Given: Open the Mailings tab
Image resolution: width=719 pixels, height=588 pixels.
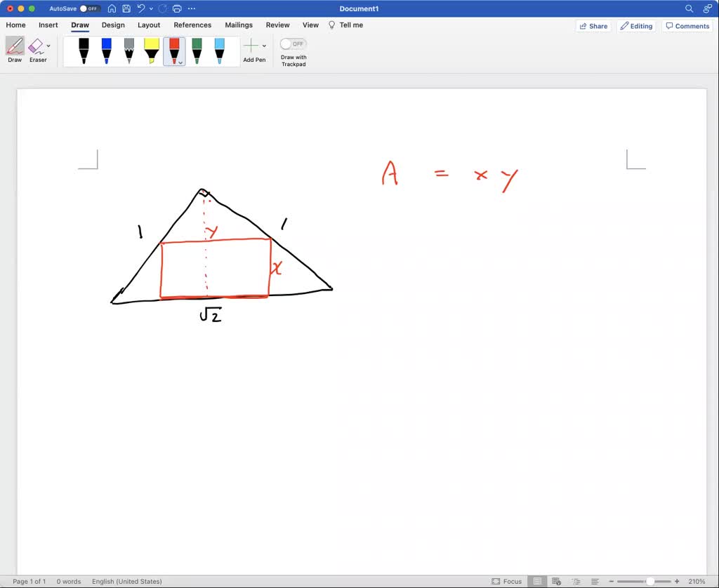Looking at the screenshot, I should point(239,25).
